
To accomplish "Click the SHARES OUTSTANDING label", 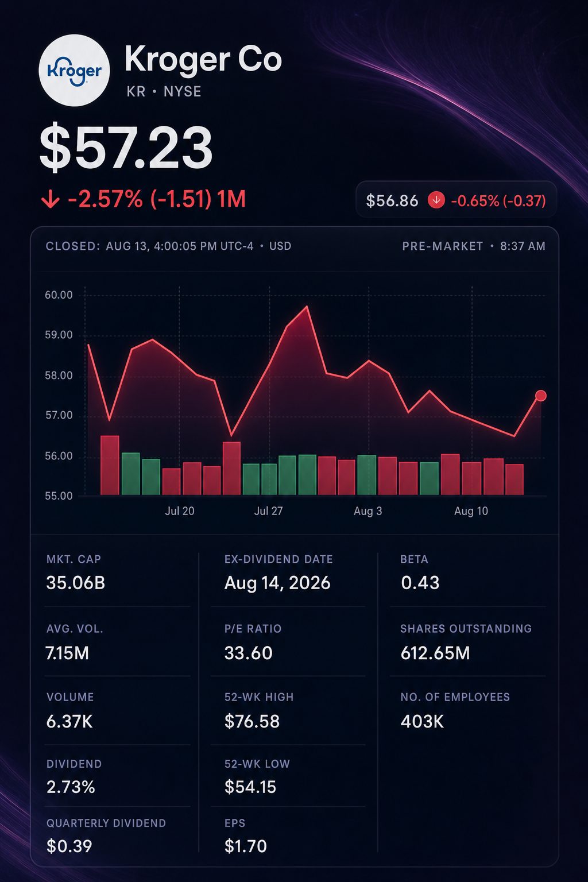I will pyautogui.click(x=466, y=629).
